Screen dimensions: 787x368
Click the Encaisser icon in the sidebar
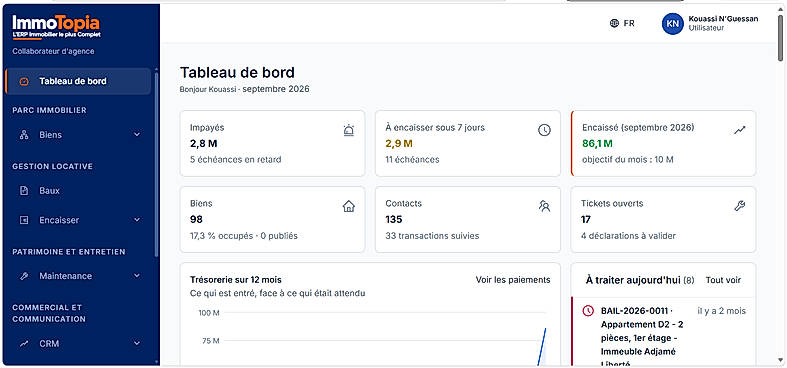point(24,220)
